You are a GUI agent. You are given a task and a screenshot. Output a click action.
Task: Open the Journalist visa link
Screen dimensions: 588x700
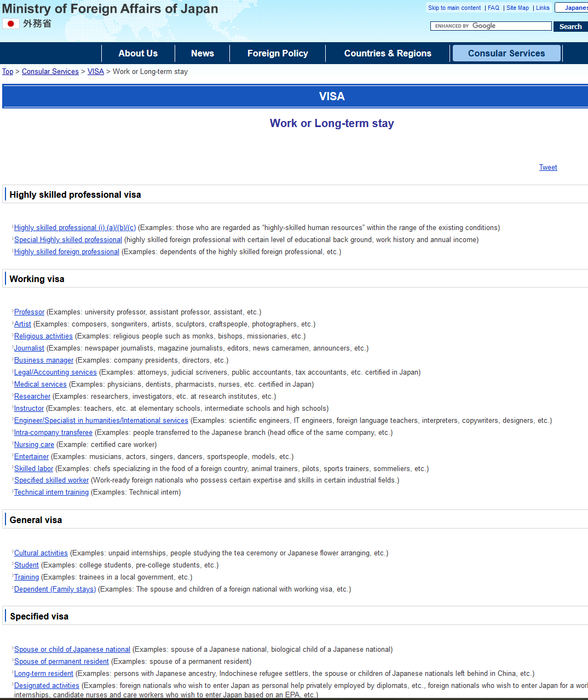point(29,348)
